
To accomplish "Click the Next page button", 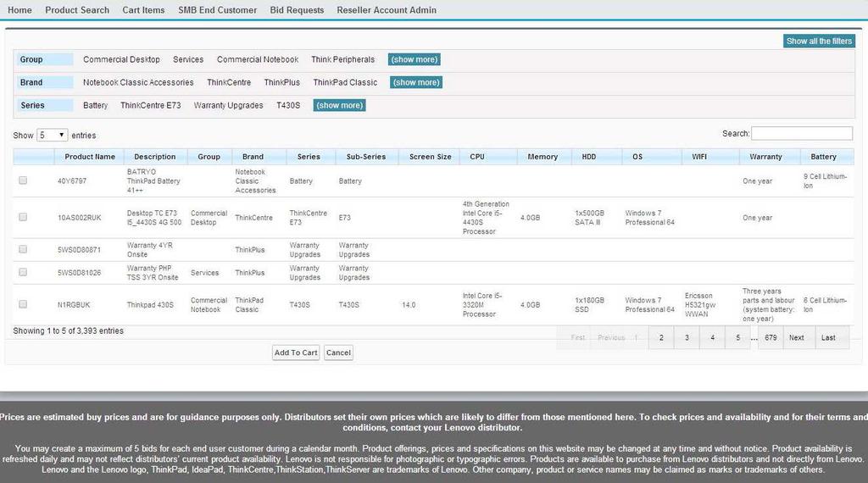I will [797, 337].
